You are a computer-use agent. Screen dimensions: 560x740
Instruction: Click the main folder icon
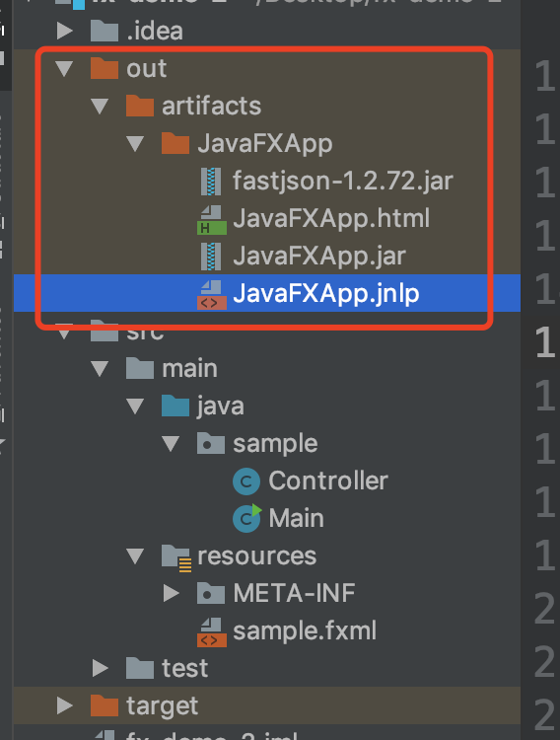[x=140, y=368]
